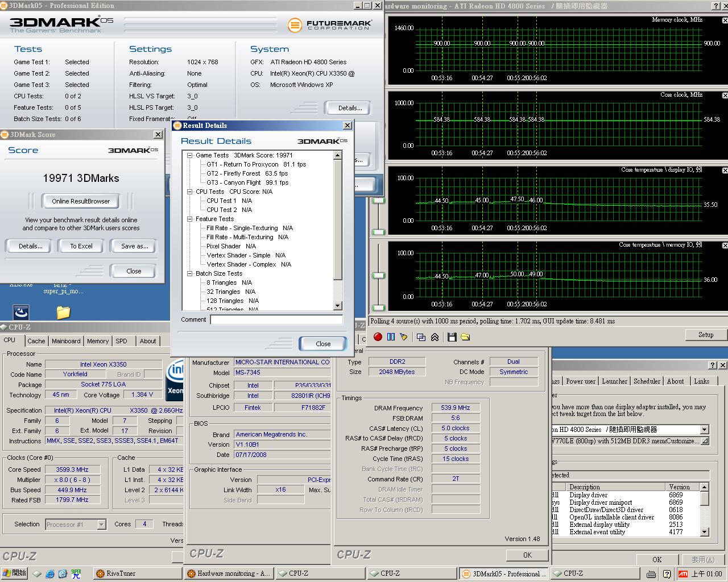The height and width of the screenshot is (582, 728).
Task: Open the Processor #1 selection dropdown in CPU-Z
Action: (x=101, y=525)
